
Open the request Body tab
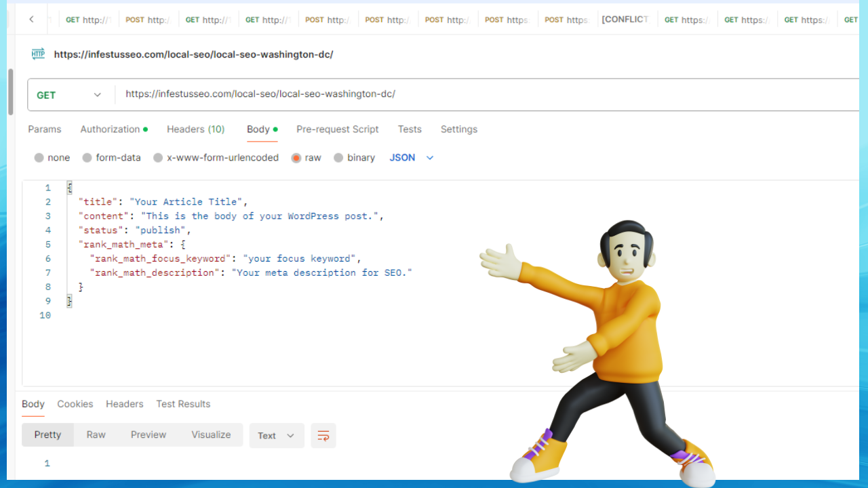[x=262, y=129]
